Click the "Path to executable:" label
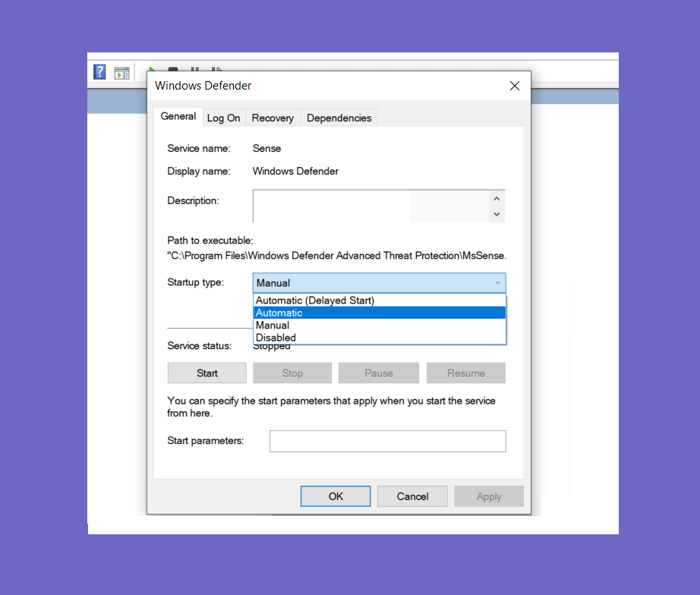This screenshot has height=595, width=700. [x=210, y=241]
